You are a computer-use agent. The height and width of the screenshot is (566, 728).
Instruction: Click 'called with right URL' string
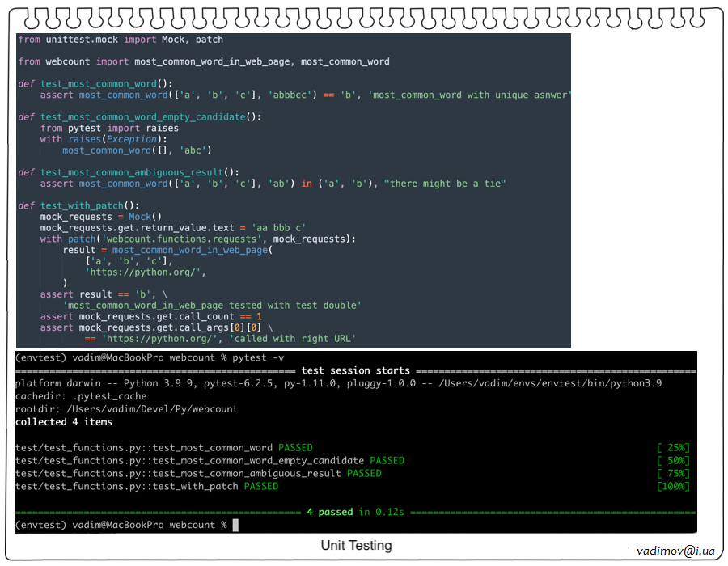[293, 339]
